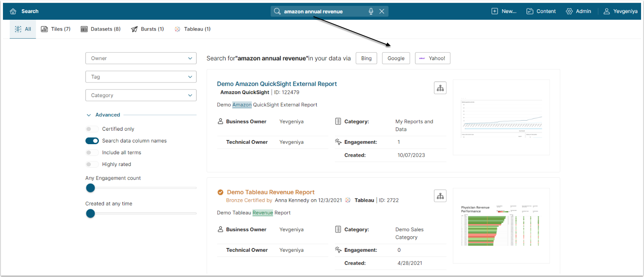Image resolution: width=644 pixels, height=277 pixels.
Task: Open lineage diagram for Tableau Revenue report
Action: click(x=440, y=196)
